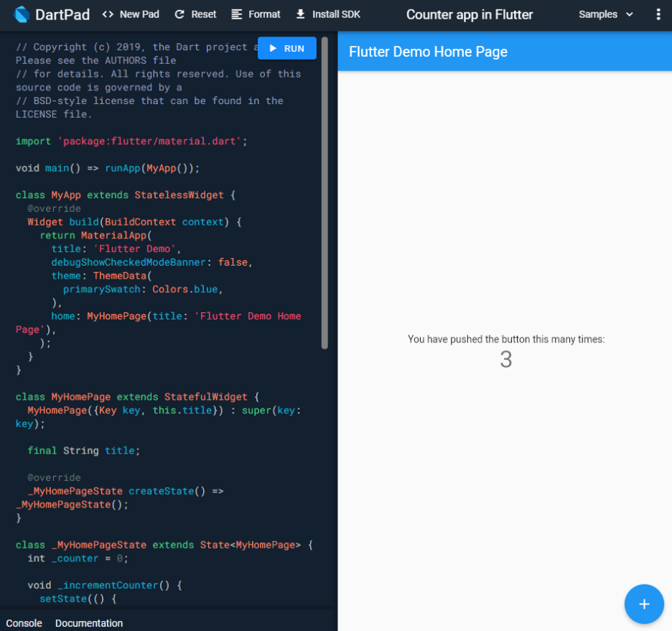
Task: Select the Format code icon
Action: 235,14
